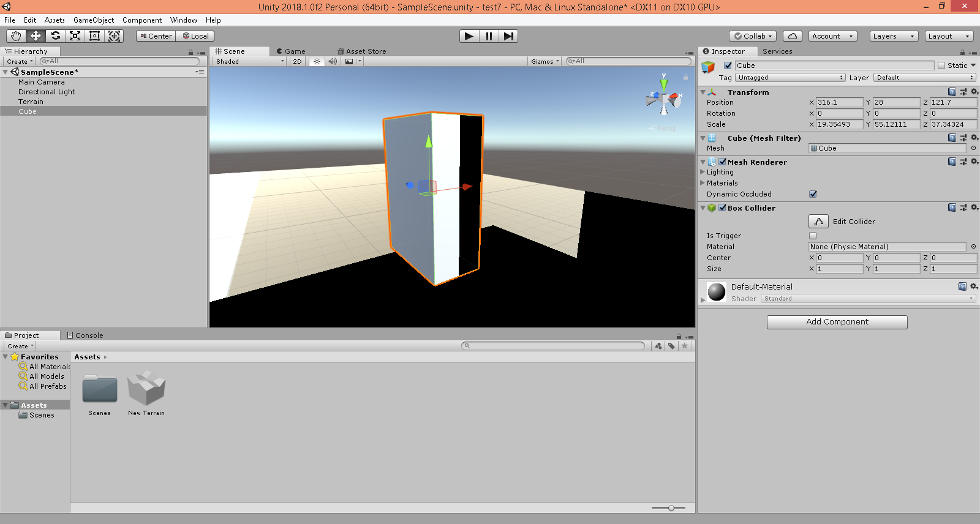Open scene effects image dropdown

point(353,61)
